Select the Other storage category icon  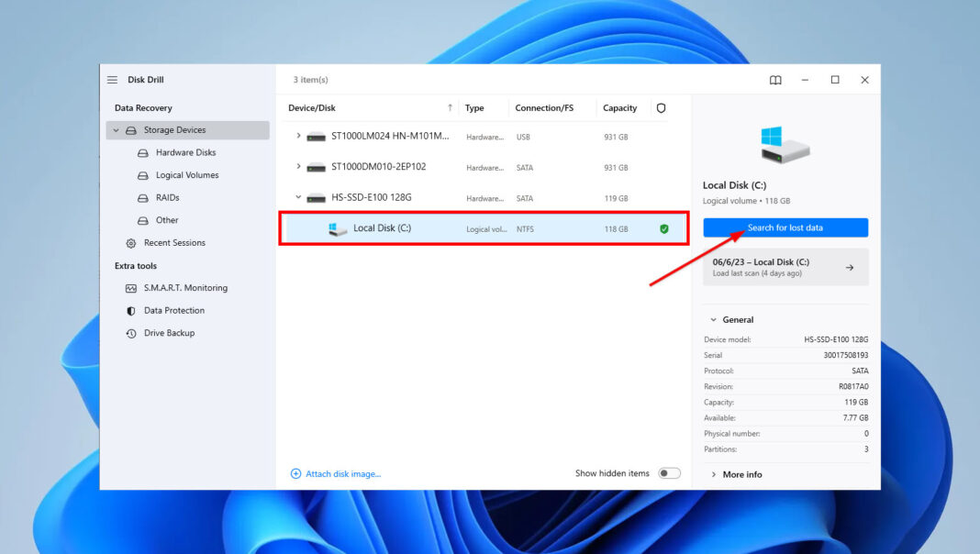tap(142, 220)
